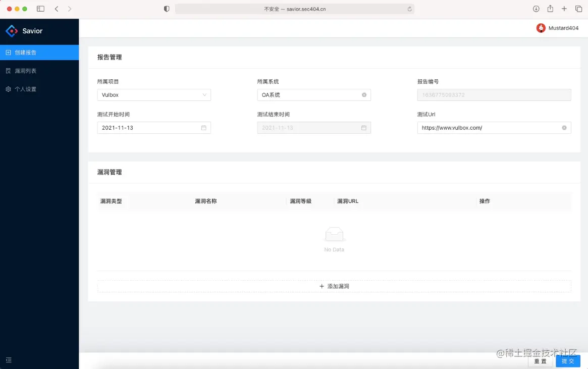
Task: Click the Safari privacy shield icon
Action: (x=167, y=9)
